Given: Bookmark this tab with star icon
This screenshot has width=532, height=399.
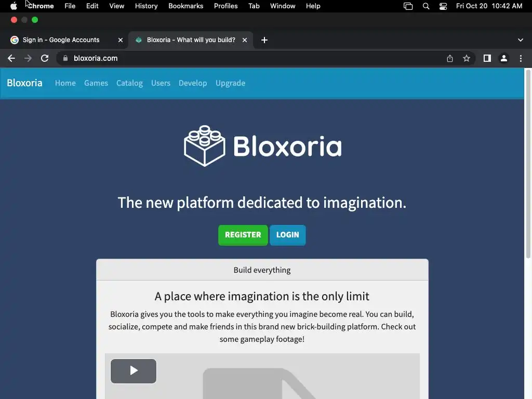Looking at the screenshot, I should [x=467, y=58].
